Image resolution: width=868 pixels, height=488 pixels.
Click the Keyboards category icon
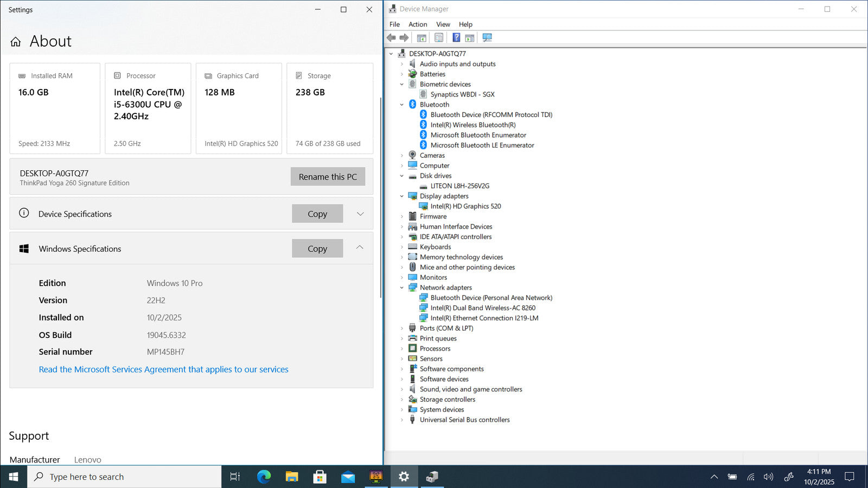point(412,247)
